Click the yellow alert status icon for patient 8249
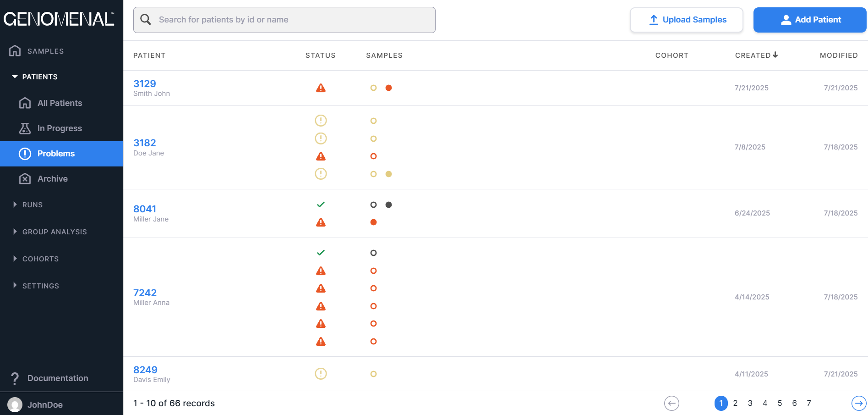The height and width of the screenshot is (415, 868). pos(321,374)
